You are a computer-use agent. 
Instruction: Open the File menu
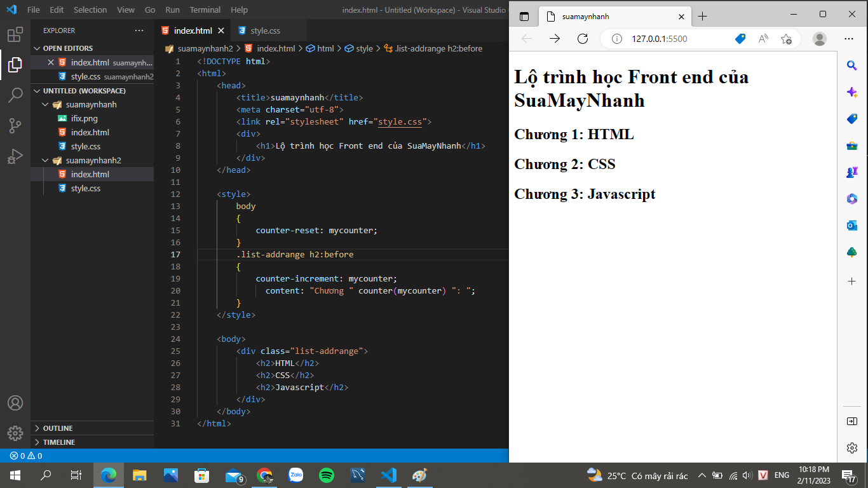34,10
